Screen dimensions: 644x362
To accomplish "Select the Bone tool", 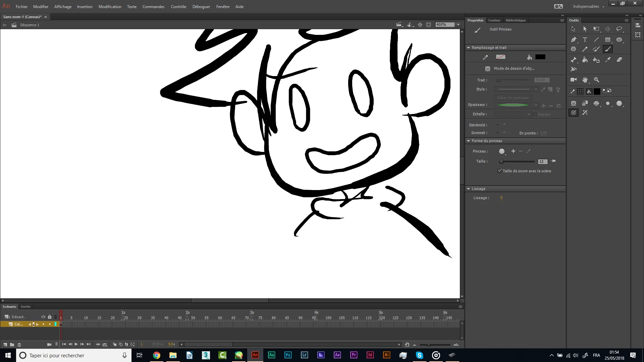I will [574, 60].
